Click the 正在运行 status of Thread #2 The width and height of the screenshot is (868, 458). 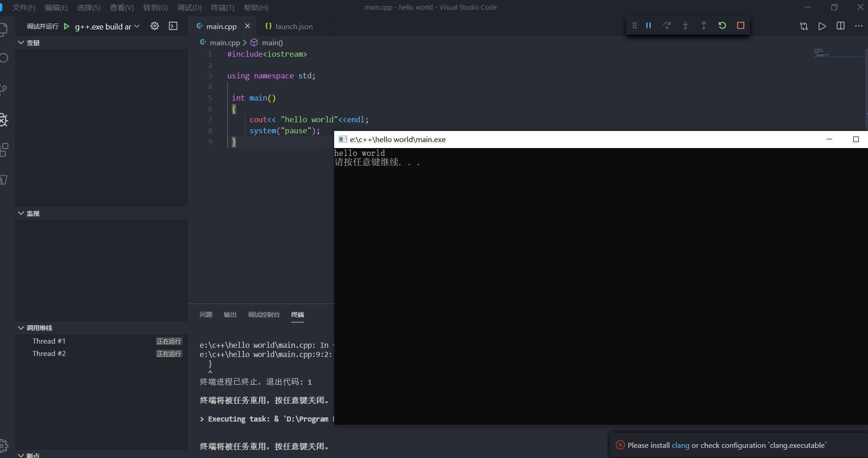[169, 354]
